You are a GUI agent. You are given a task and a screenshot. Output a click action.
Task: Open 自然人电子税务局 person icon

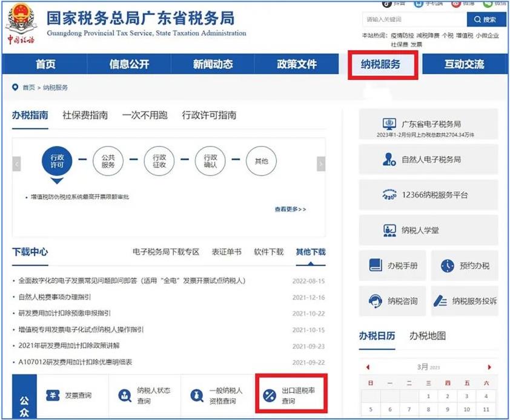pos(389,159)
